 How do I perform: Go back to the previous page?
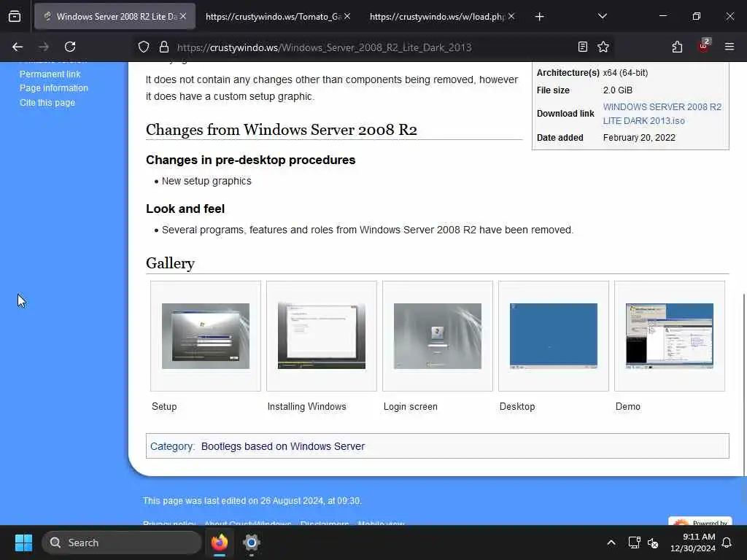pyautogui.click(x=18, y=47)
